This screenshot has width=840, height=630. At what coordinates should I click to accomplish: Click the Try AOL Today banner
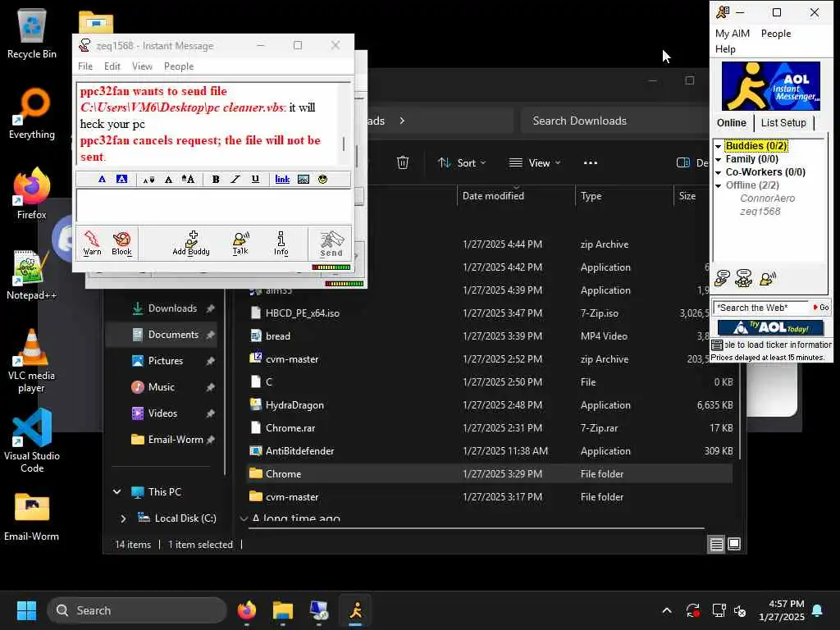coord(770,327)
